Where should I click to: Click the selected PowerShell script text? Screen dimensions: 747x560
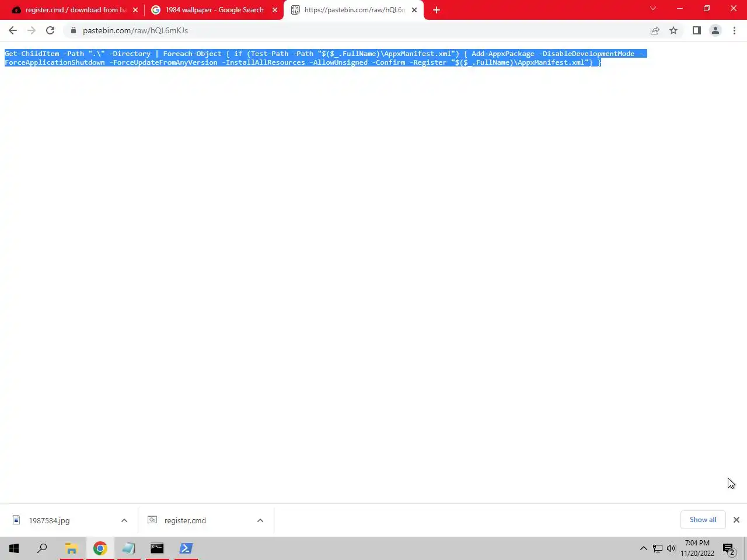326,58
